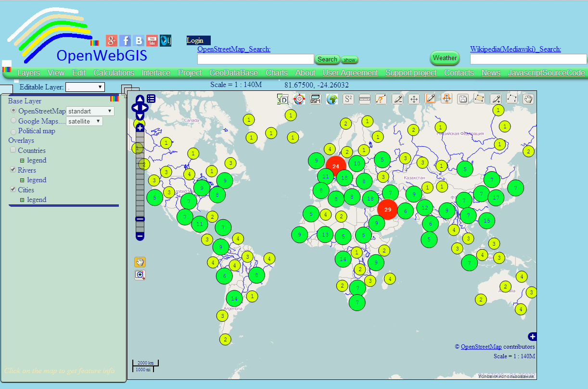Select the 3D view tool

[x=282, y=99]
